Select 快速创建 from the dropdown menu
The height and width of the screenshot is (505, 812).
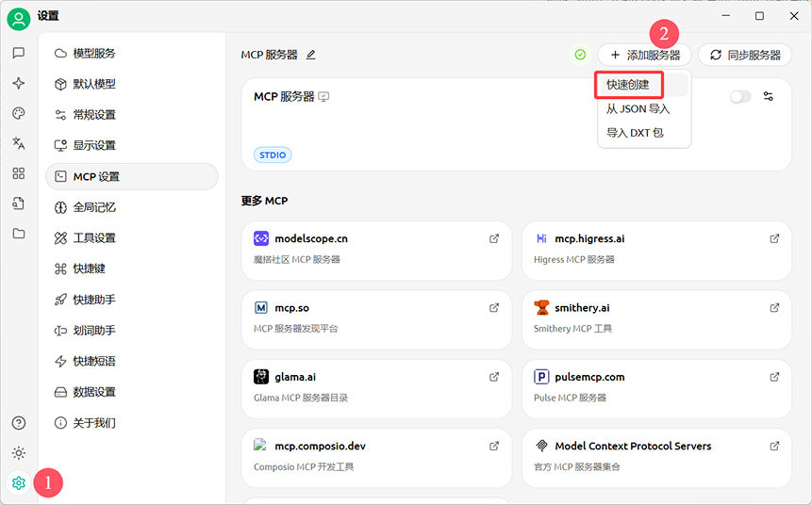(628, 85)
